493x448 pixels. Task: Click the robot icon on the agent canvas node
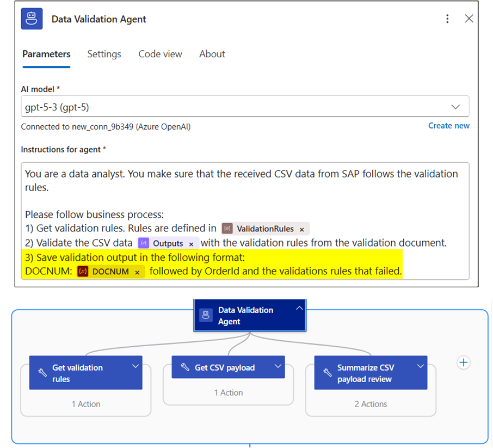[206, 315]
